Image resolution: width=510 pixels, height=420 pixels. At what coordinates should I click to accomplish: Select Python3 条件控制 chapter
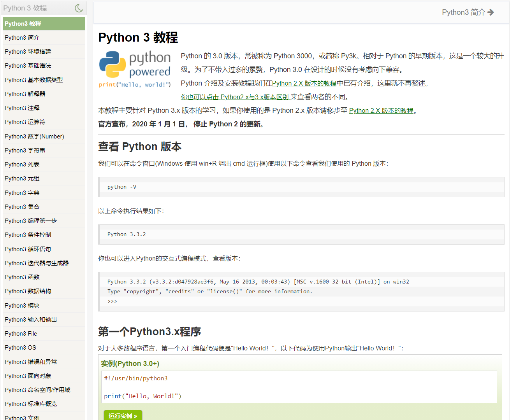coord(44,235)
